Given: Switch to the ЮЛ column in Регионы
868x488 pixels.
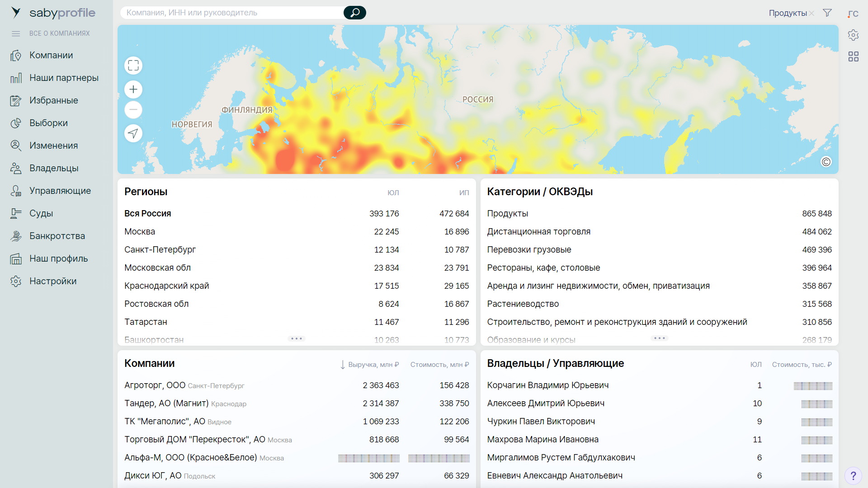Looking at the screenshot, I should [x=393, y=192].
